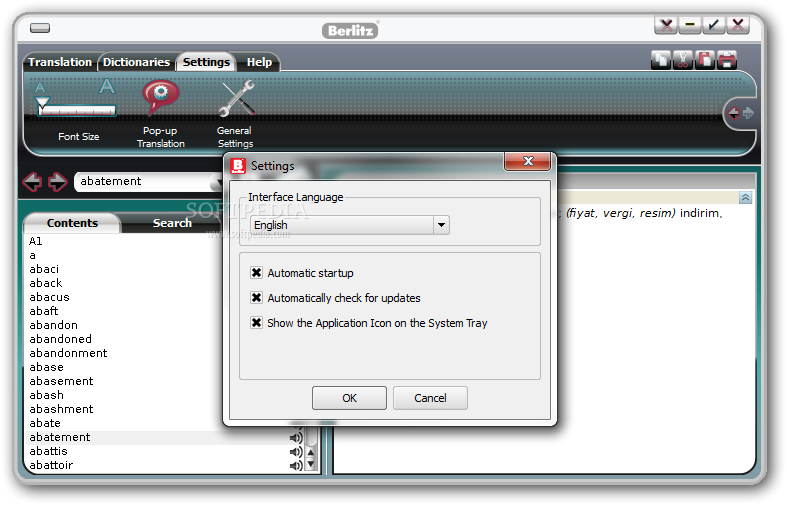Click the English language combo box

click(350, 225)
